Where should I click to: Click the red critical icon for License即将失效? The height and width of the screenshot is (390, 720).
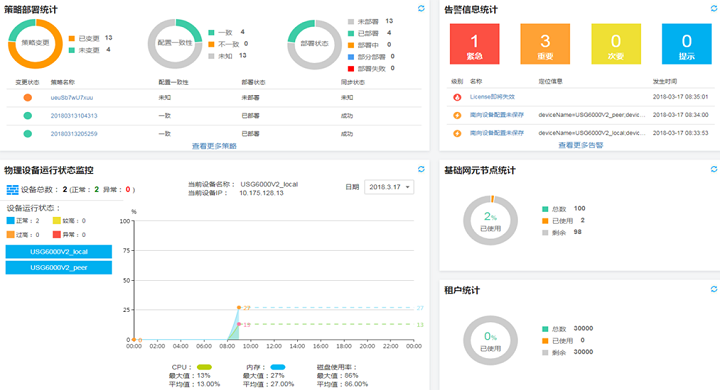pyautogui.click(x=457, y=97)
